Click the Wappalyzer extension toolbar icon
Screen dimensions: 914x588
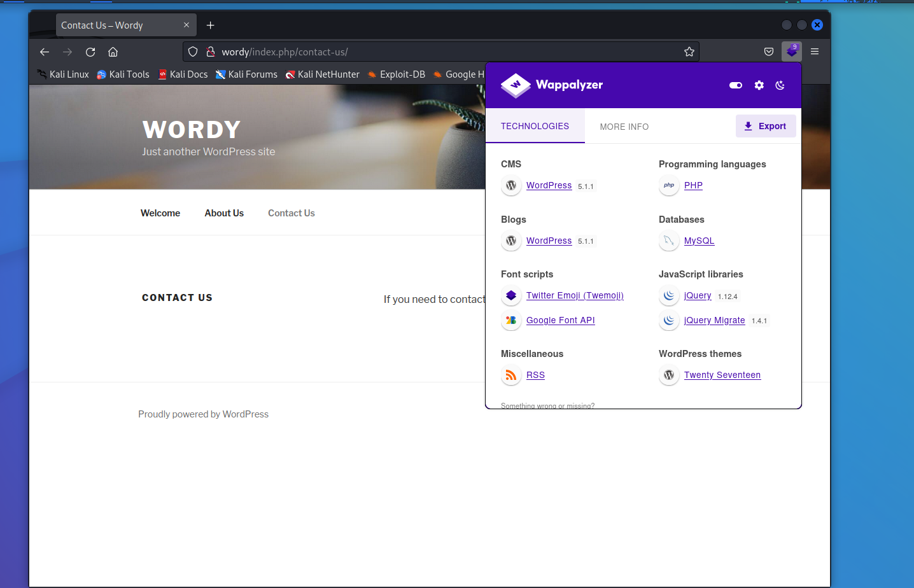pos(792,52)
